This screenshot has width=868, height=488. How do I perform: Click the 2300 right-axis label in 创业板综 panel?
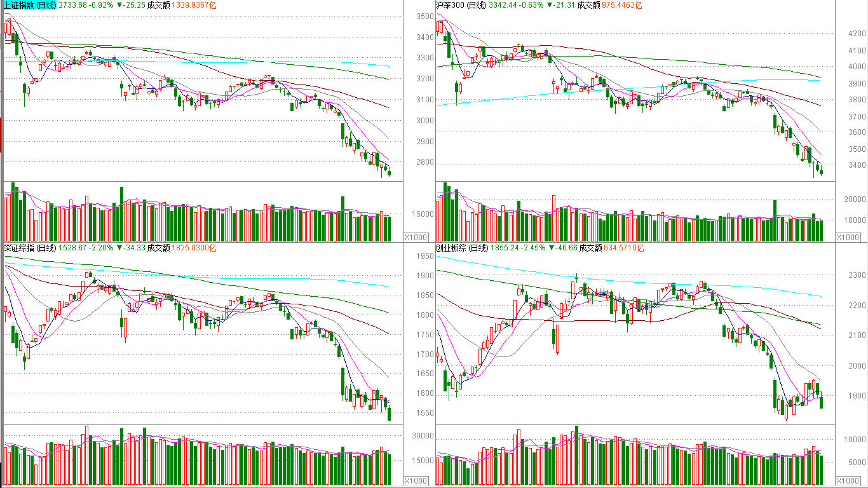point(857,275)
